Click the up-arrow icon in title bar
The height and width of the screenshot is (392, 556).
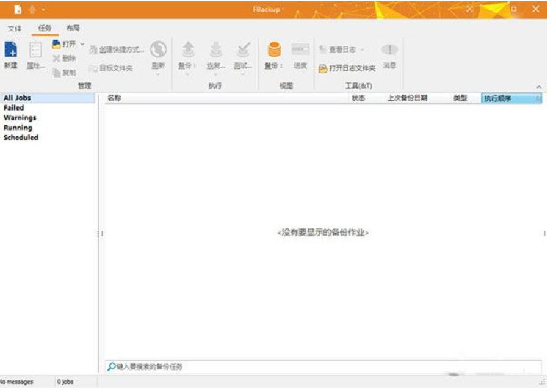click(32, 10)
